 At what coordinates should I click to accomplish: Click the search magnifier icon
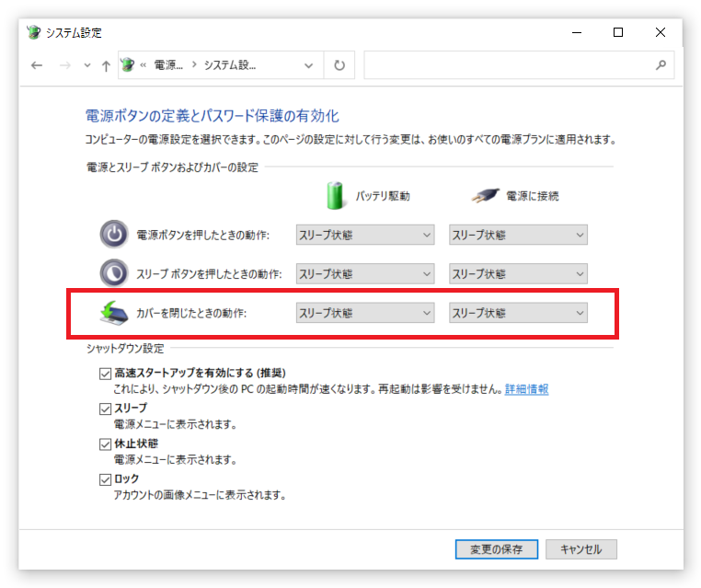click(x=661, y=65)
